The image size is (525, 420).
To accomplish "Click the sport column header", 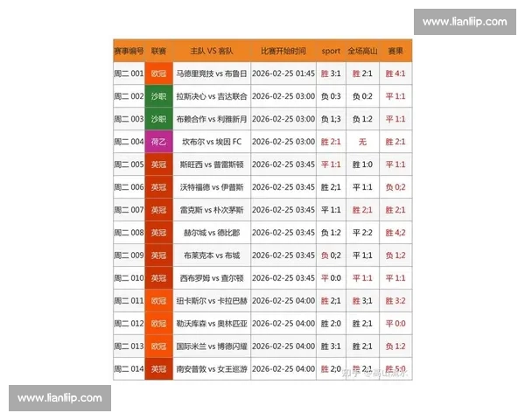I will click(331, 52).
